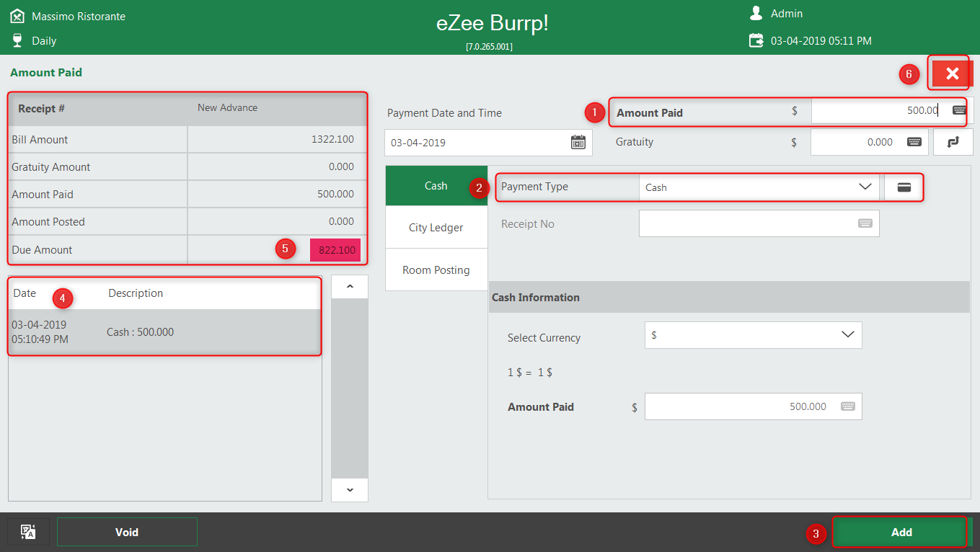Image resolution: width=980 pixels, height=552 pixels.
Task: Open keyboard icon in Cash Information Amount Paid
Action: click(847, 406)
